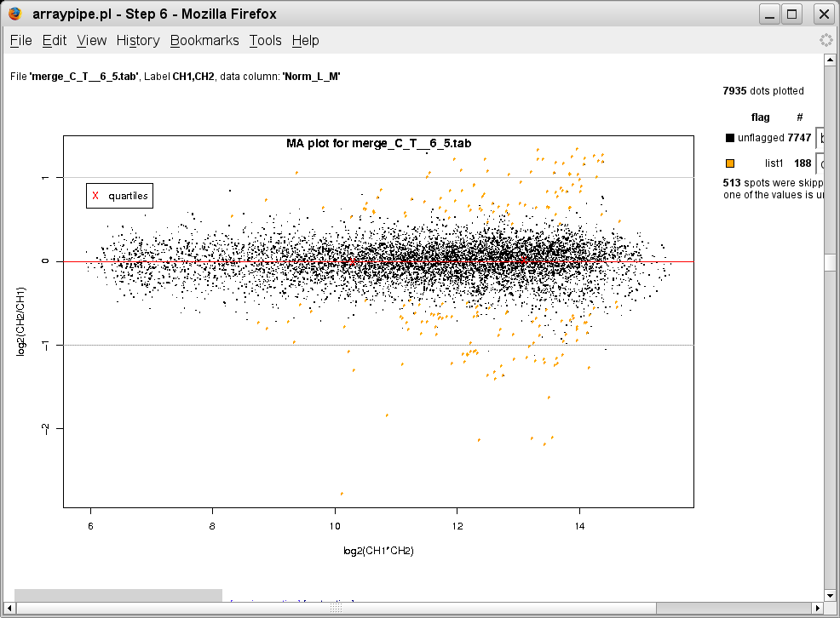Close the Firefox window
The height and width of the screenshot is (618, 840).
tap(824, 14)
